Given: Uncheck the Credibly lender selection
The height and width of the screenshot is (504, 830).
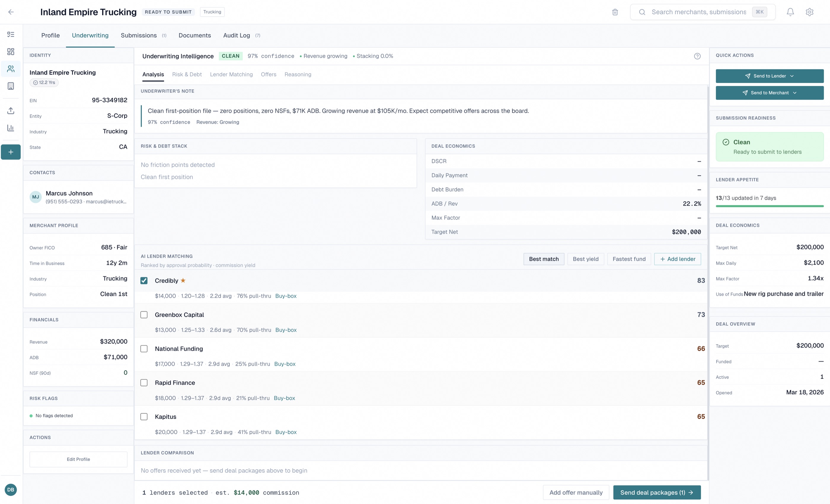Looking at the screenshot, I should [144, 280].
